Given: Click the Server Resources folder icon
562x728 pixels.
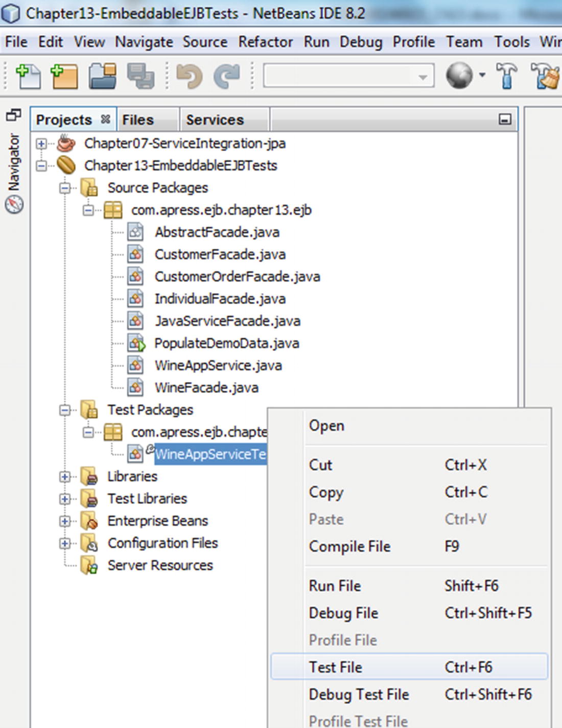Looking at the screenshot, I should [x=89, y=565].
